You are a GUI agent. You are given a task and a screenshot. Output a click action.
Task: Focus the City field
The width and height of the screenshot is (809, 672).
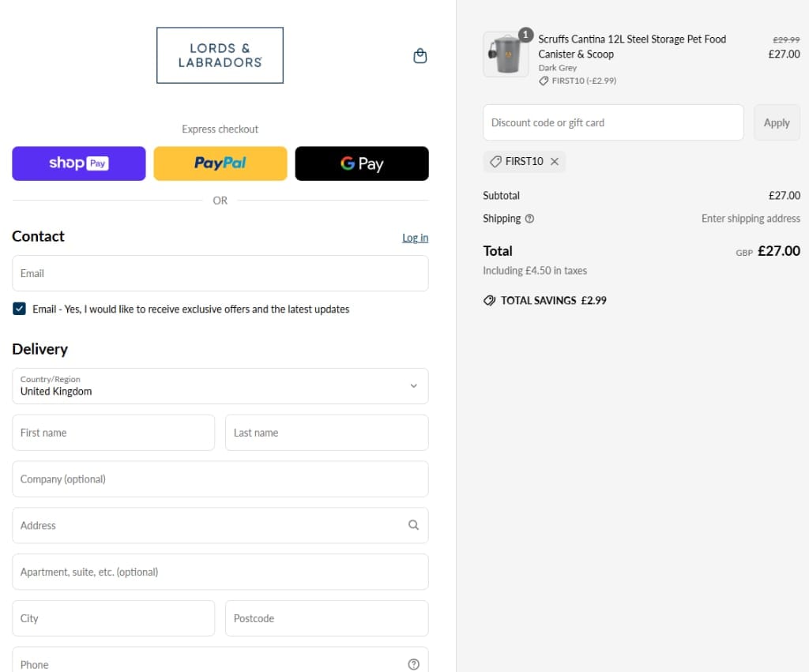pyautogui.click(x=114, y=618)
